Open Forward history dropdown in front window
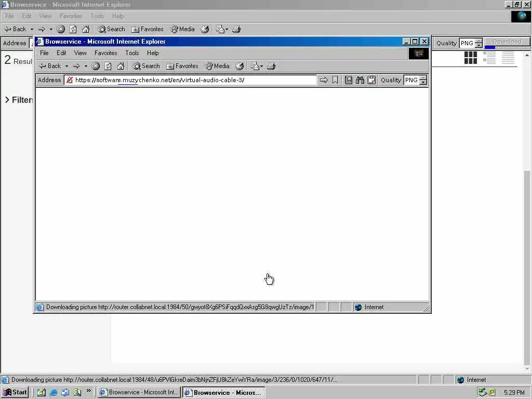 (x=86, y=66)
